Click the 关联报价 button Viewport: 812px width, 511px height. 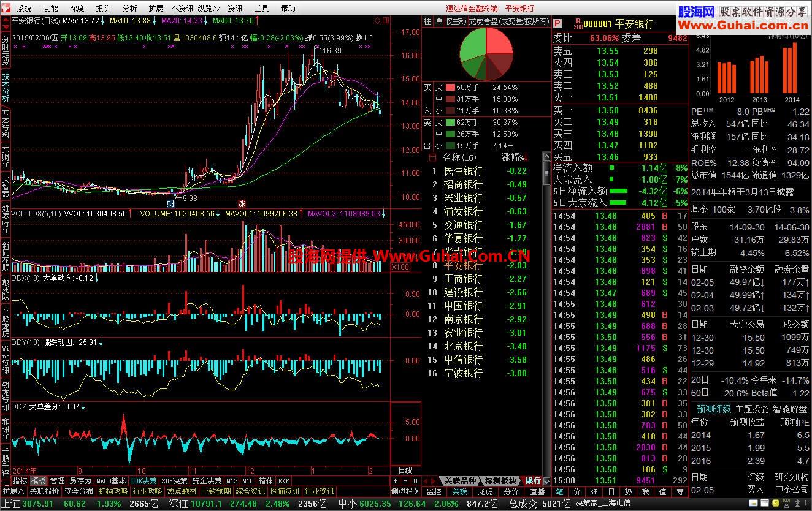pyautogui.click(x=44, y=491)
